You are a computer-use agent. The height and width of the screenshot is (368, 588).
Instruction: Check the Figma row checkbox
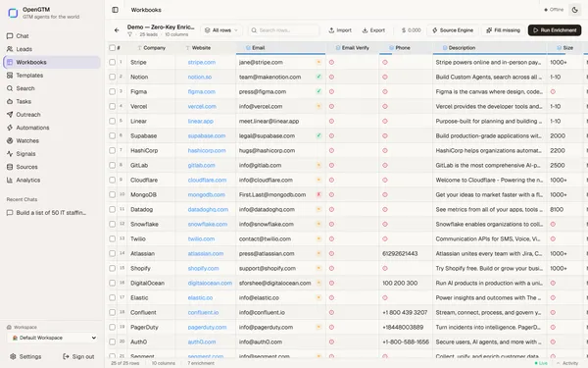coord(112,91)
